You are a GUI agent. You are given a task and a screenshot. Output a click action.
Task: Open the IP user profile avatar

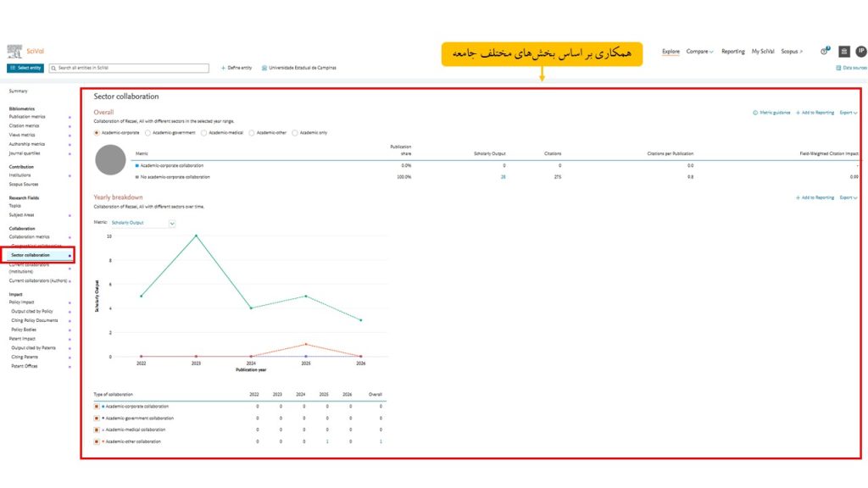[861, 52]
